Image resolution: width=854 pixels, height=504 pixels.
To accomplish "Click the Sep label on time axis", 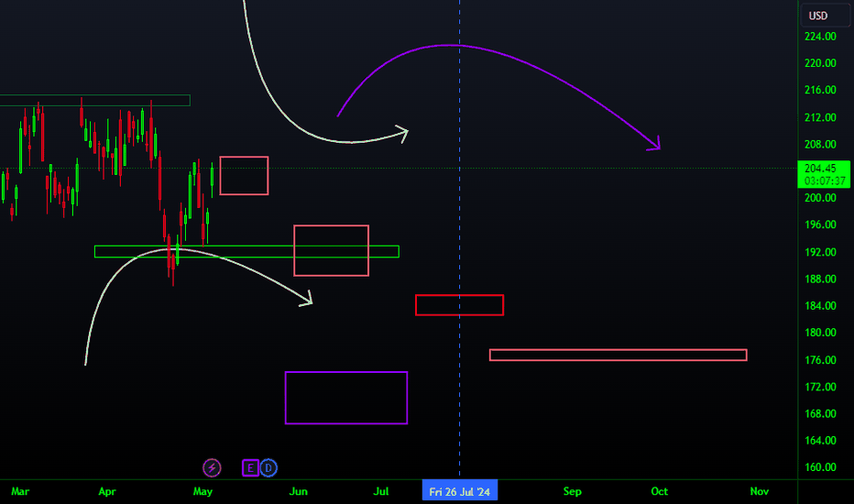I will (573, 491).
